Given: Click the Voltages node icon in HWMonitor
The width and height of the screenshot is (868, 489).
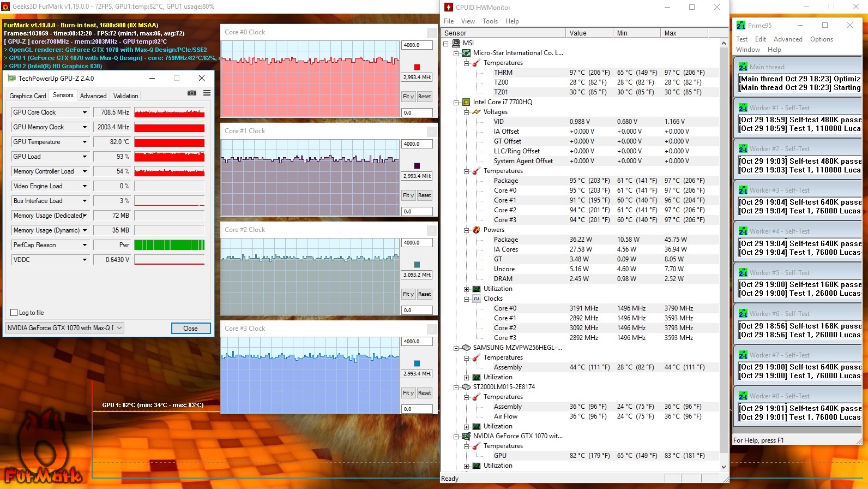Looking at the screenshot, I should pos(477,112).
